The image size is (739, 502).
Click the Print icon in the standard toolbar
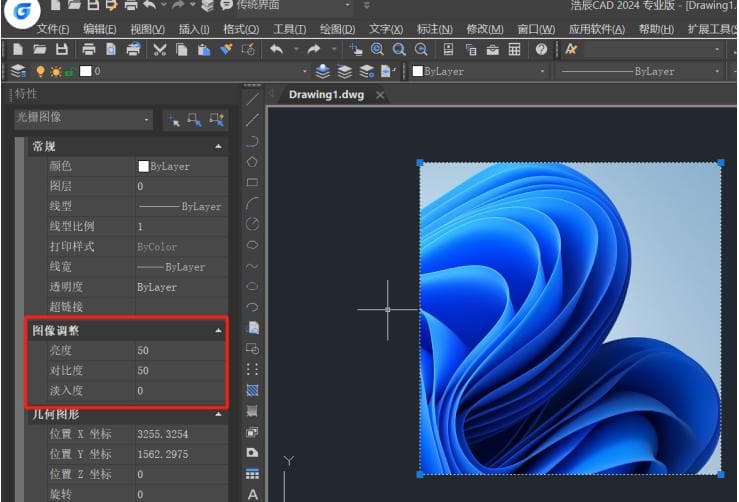(89, 49)
